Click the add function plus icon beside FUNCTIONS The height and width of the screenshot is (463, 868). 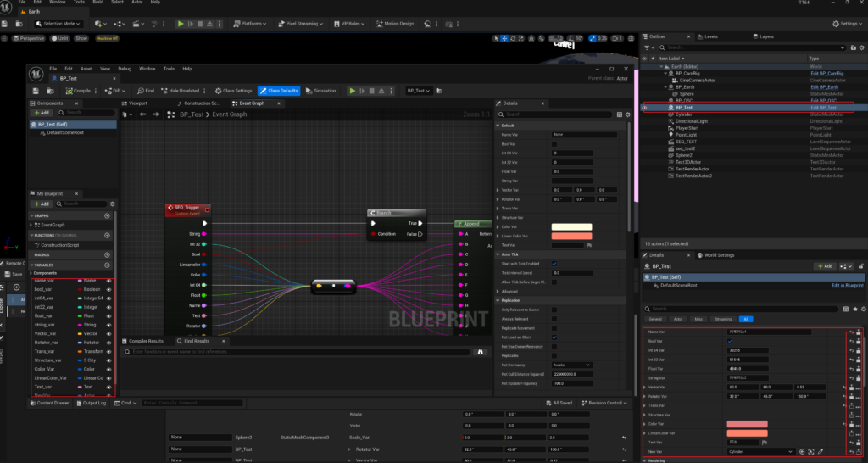(107, 236)
